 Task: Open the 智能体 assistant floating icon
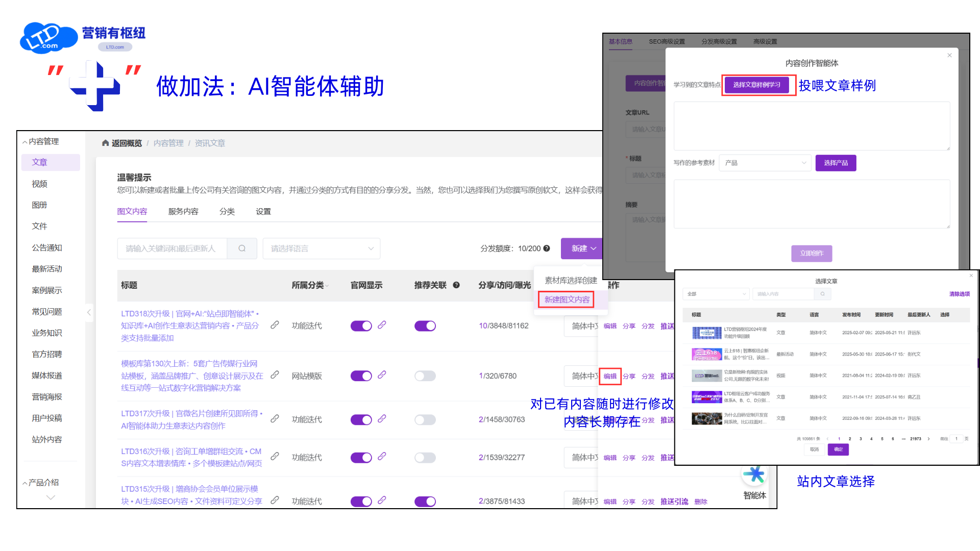point(754,474)
